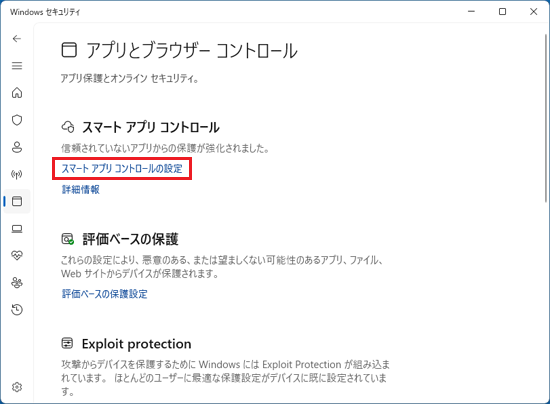550x404 pixels.
Task: Click the vertical scrollbar thumb
Action: tap(546, 118)
